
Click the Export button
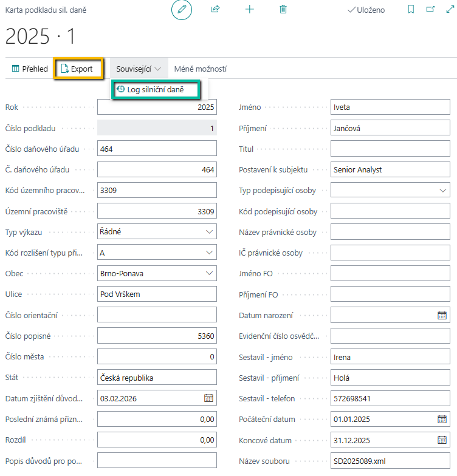tap(77, 69)
